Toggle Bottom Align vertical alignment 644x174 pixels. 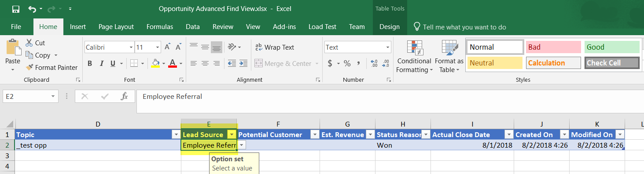[x=216, y=47]
